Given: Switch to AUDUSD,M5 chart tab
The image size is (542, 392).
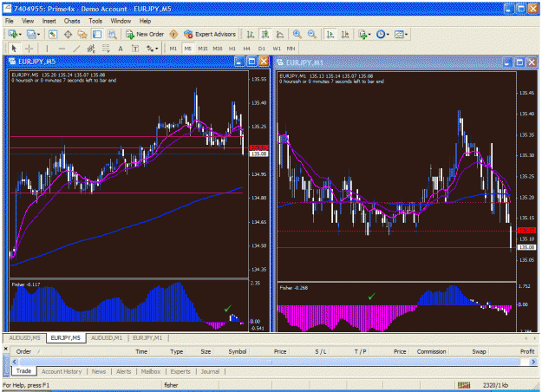Looking at the screenshot, I should (x=24, y=337).
